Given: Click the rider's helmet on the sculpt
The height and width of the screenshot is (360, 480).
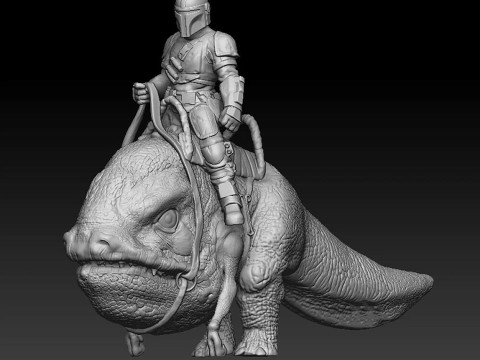Looking at the screenshot, I should [192, 17].
